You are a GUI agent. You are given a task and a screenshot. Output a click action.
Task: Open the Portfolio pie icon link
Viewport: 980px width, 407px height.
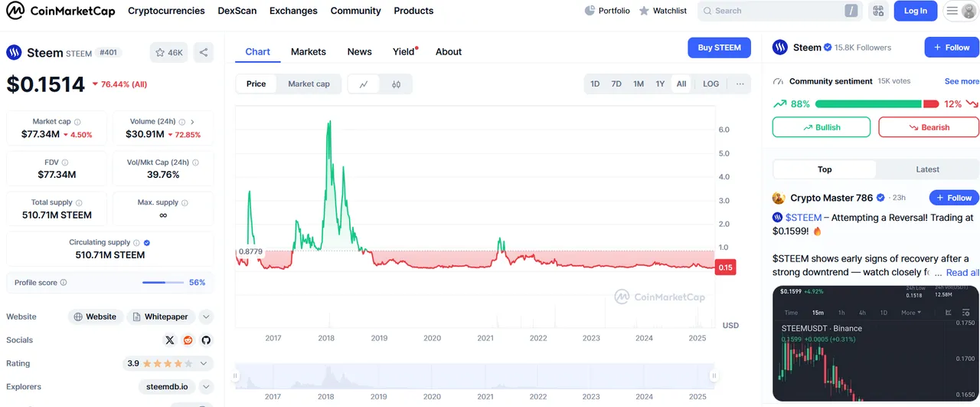(x=607, y=11)
